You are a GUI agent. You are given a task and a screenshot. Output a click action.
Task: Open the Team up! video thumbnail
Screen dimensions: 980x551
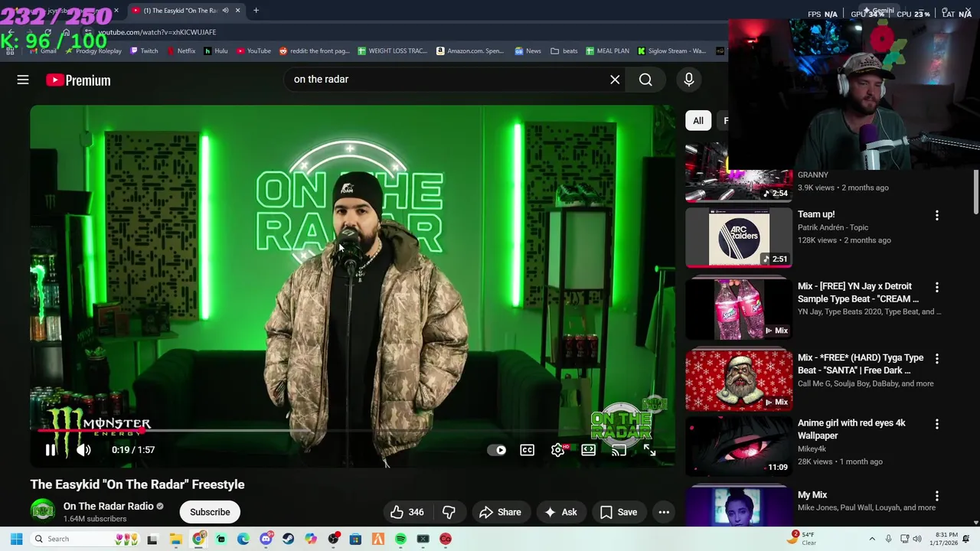point(739,238)
